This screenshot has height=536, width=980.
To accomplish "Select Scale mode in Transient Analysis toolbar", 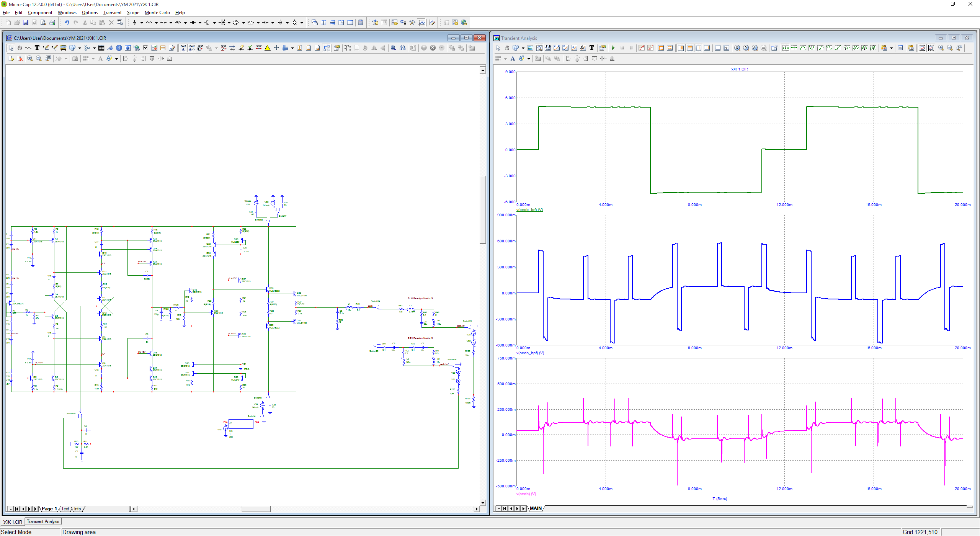I will click(539, 48).
